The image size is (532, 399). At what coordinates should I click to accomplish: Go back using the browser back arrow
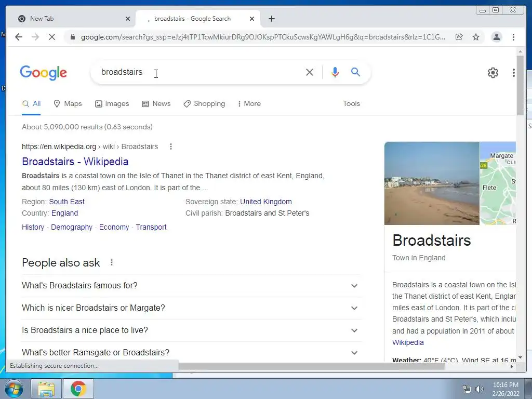19,37
